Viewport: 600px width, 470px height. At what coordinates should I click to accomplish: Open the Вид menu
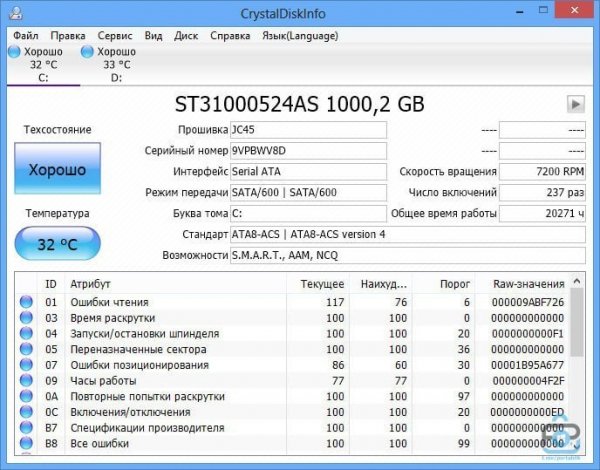pos(153,36)
